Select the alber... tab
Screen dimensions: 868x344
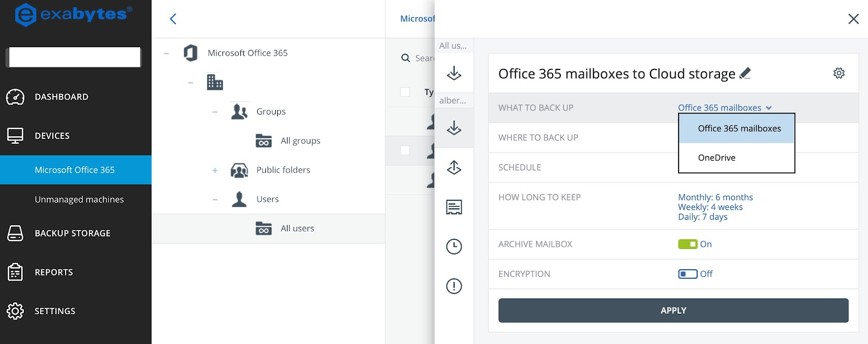pyautogui.click(x=454, y=100)
